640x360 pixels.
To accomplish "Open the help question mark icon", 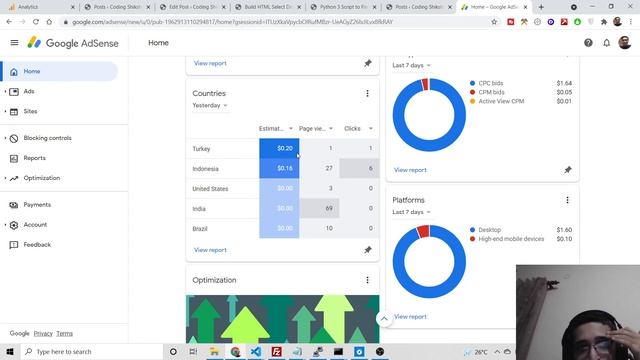I will coord(588,42).
